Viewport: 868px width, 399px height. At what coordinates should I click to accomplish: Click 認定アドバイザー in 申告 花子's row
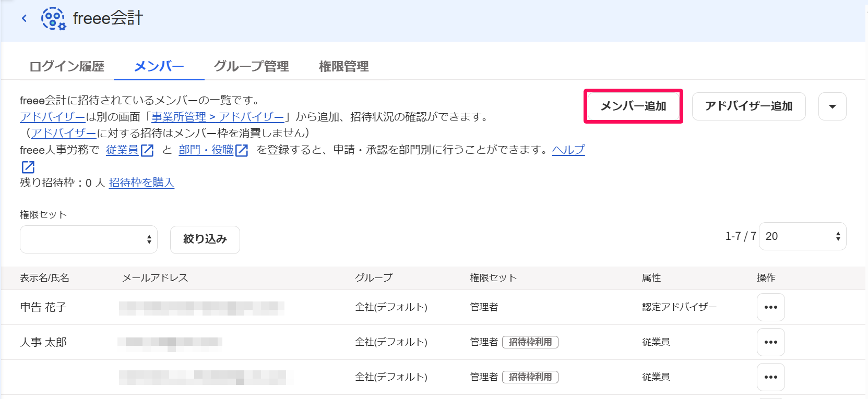coord(680,307)
